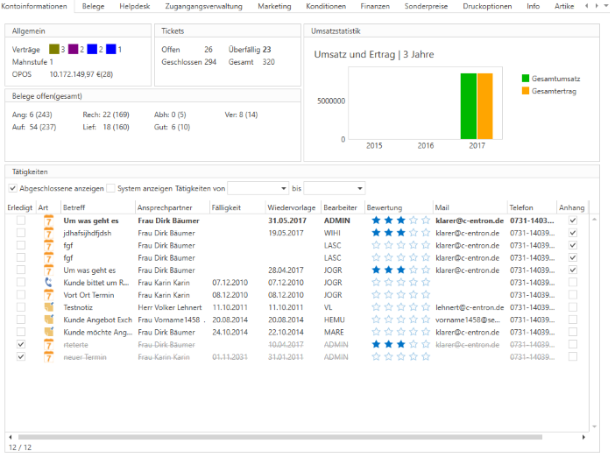
Task: Uncheck 'Abgeschlossene anzeigen' checkbox
Action: pyautogui.click(x=12, y=188)
